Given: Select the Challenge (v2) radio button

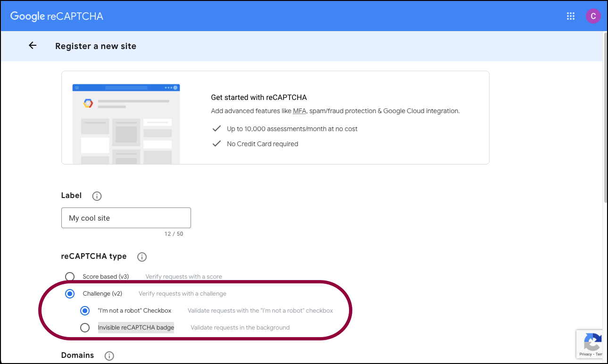Looking at the screenshot, I should (70, 294).
